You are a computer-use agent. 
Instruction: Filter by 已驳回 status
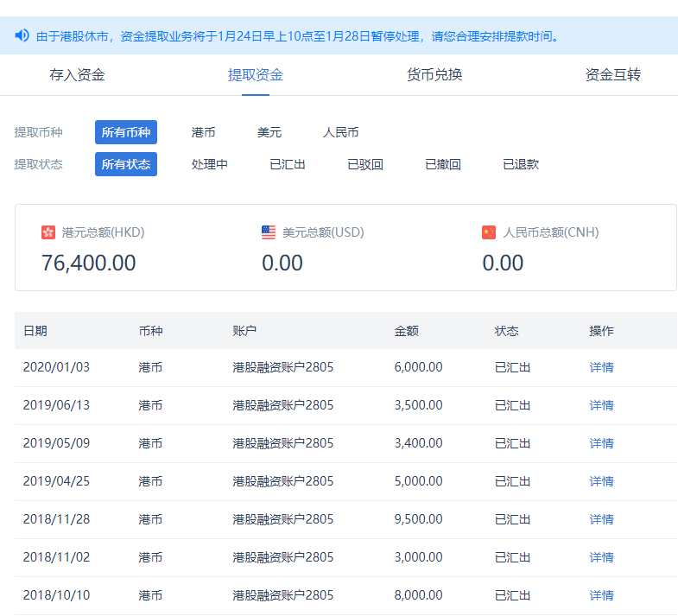click(365, 164)
